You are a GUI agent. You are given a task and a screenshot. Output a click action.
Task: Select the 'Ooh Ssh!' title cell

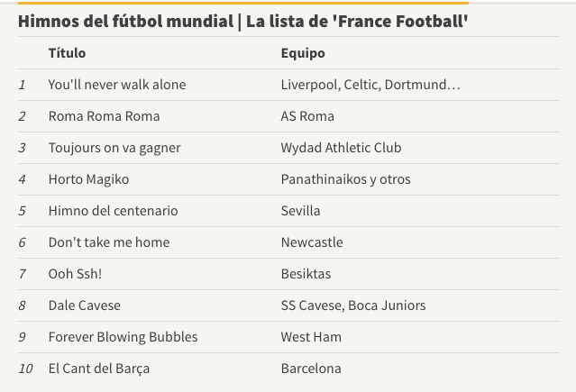[75, 274]
